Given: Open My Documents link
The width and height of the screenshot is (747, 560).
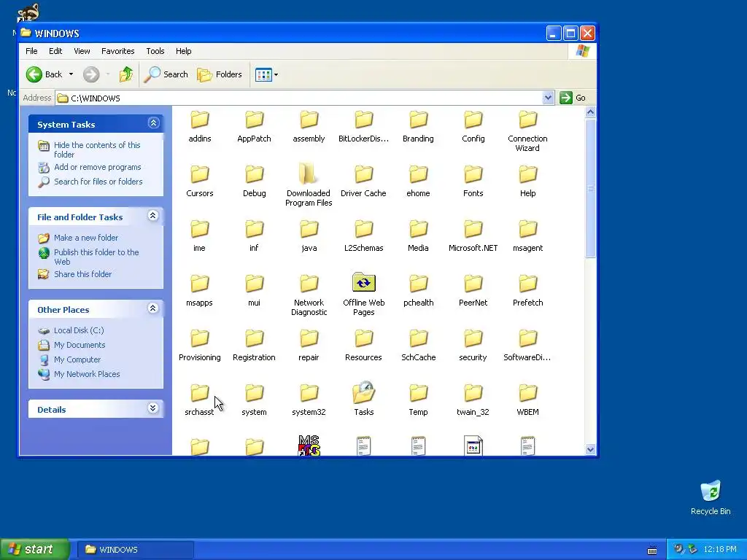Looking at the screenshot, I should coord(79,345).
